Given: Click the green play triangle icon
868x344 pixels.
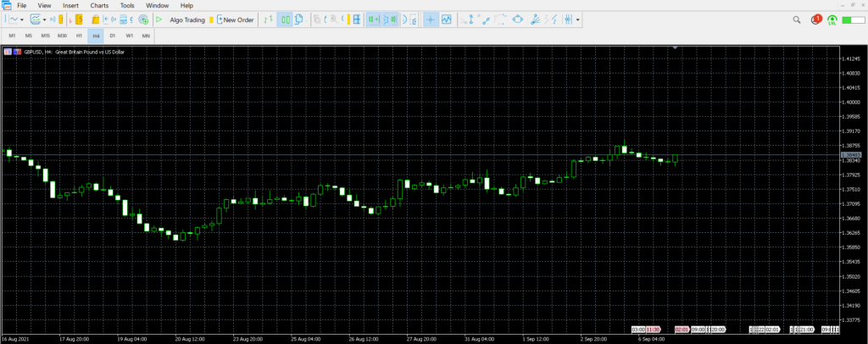Looking at the screenshot, I should tap(159, 19).
